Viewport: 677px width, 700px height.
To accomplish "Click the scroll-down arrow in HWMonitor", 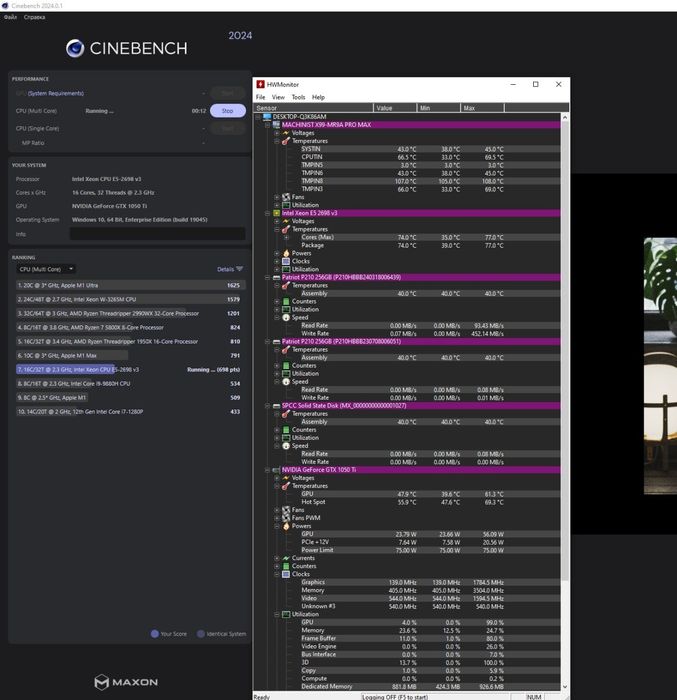I will (x=564, y=687).
